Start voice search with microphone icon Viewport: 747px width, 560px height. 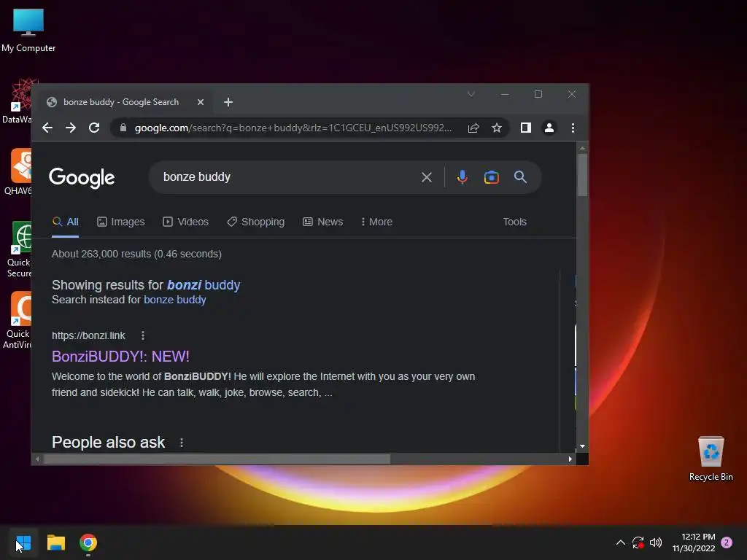coord(462,177)
